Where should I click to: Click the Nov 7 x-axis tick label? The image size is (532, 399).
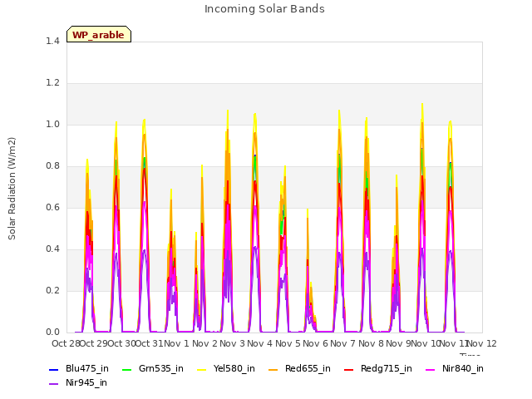(x=343, y=343)
